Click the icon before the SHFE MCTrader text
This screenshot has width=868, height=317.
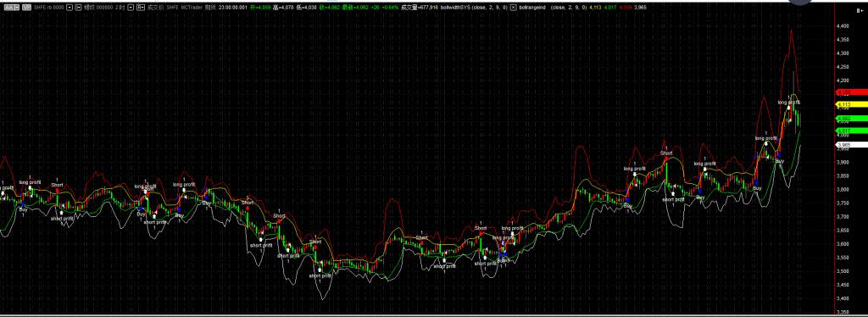[141, 7]
